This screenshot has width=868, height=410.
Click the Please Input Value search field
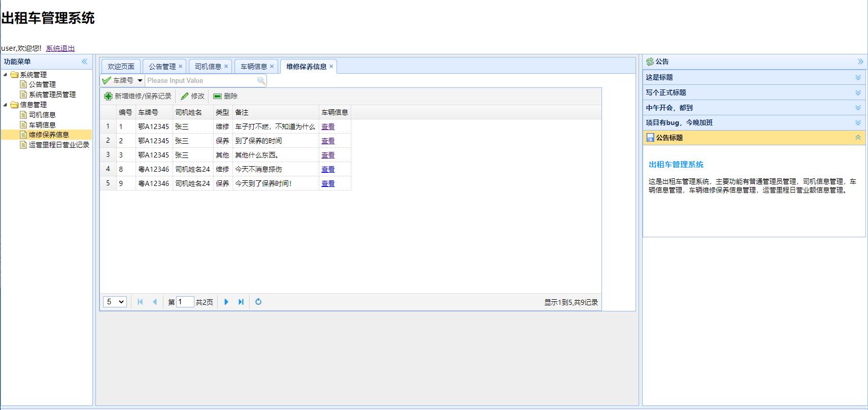pos(201,80)
